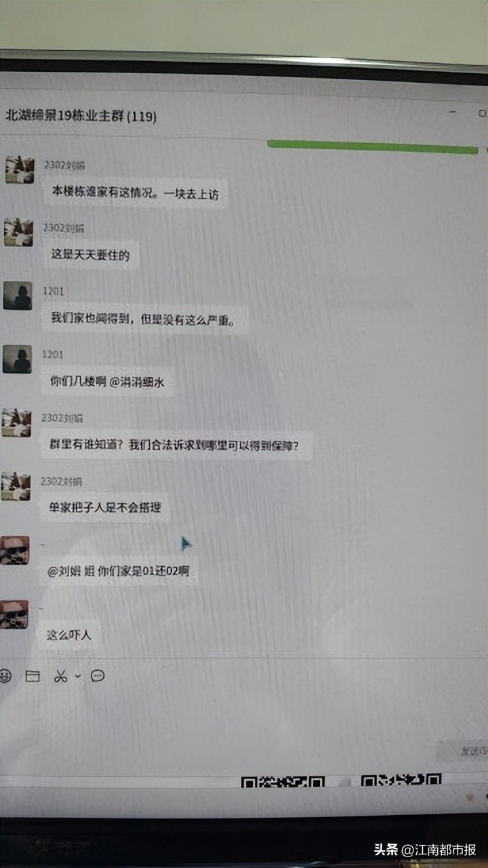Viewport: 488px width, 868px height.
Task: Open chat history speech bubble icon
Action: coord(98,675)
